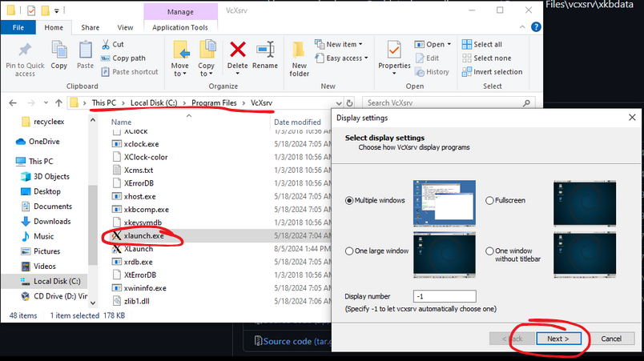Click Cancel in Display settings dialog
This screenshot has width=644, height=361.
[x=611, y=339]
